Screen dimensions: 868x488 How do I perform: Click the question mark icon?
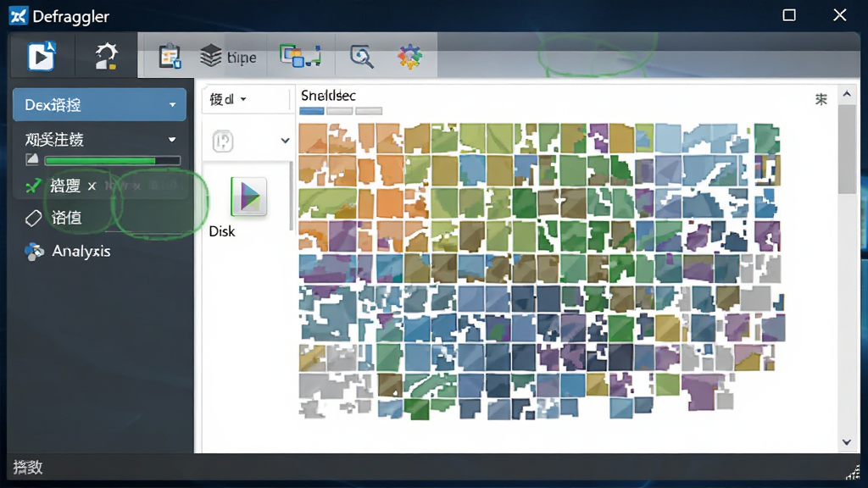(x=223, y=141)
